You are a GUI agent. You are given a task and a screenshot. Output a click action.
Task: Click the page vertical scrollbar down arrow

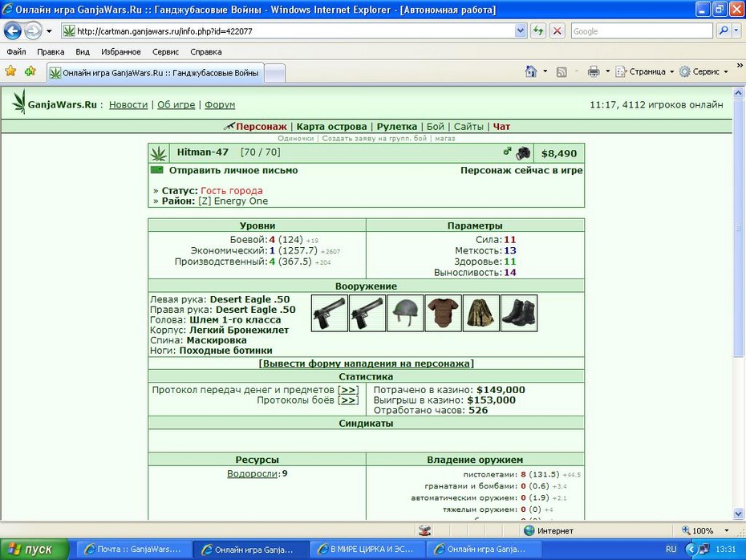point(739,513)
